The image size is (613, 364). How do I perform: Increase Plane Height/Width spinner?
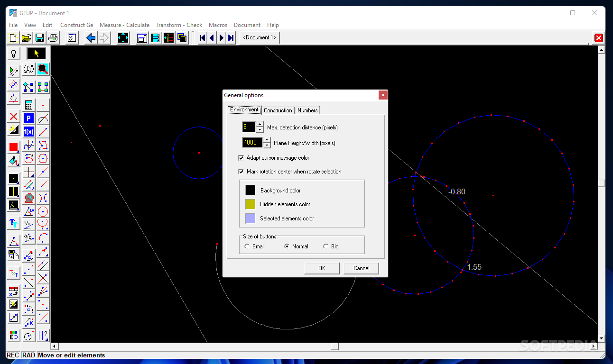click(x=267, y=140)
